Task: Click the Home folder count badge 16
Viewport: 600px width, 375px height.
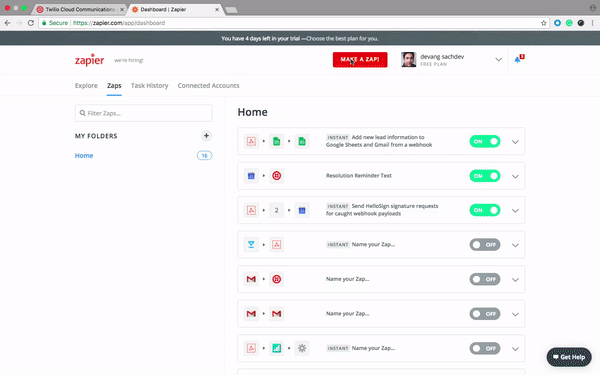Action: (204, 155)
